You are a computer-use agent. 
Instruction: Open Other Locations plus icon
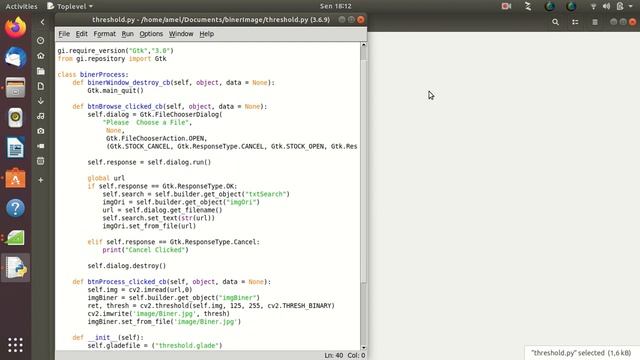pyautogui.click(x=40, y=180)
